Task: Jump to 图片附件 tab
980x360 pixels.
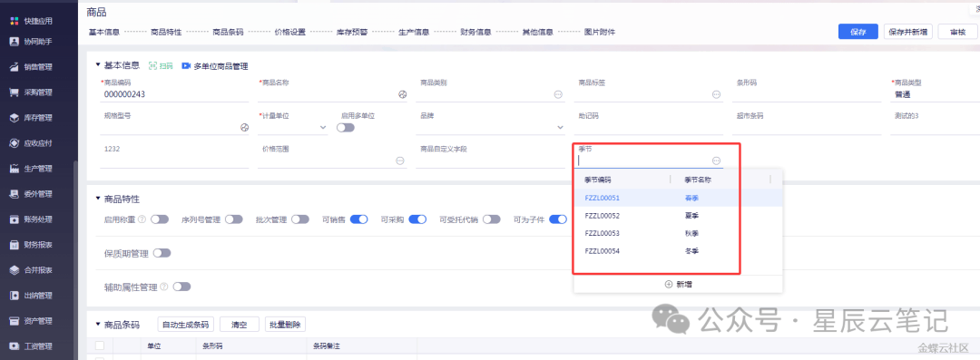Action: coord(600,32)
